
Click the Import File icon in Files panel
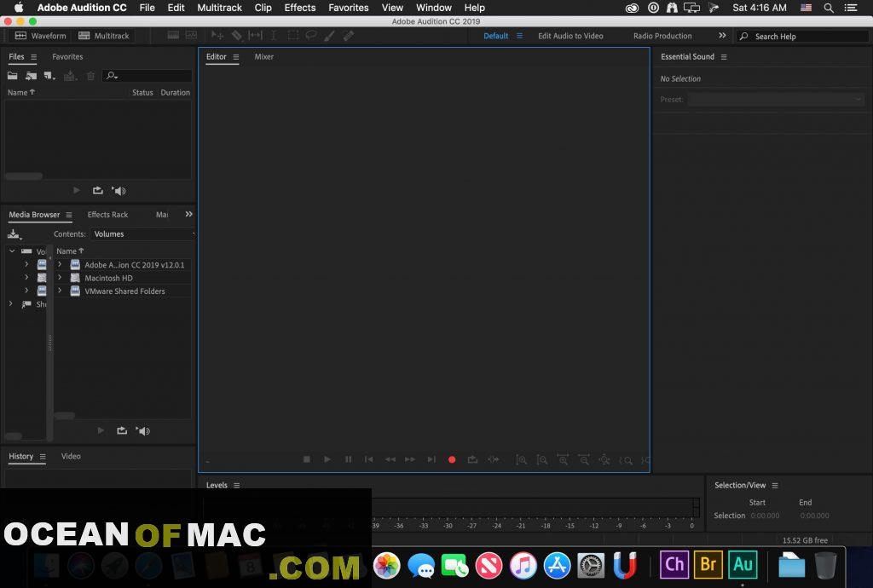point(31,76)
